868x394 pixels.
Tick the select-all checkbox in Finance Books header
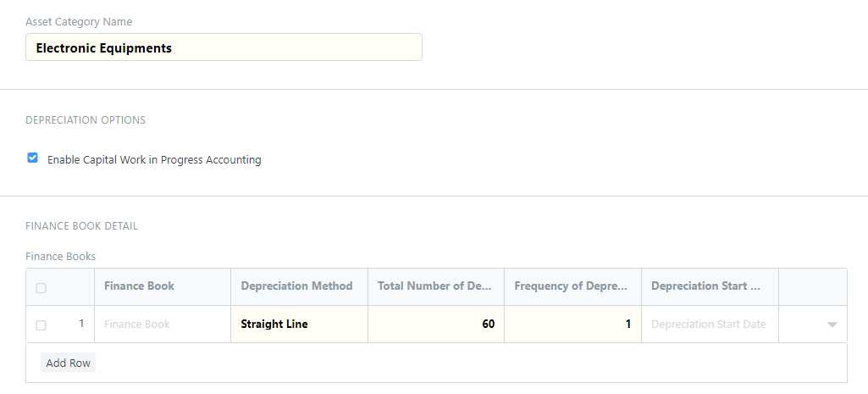(41, 287)
